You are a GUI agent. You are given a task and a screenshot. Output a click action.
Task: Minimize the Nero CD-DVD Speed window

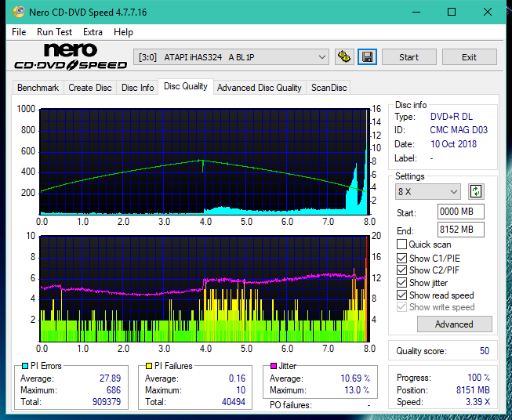tap(416, 12)
